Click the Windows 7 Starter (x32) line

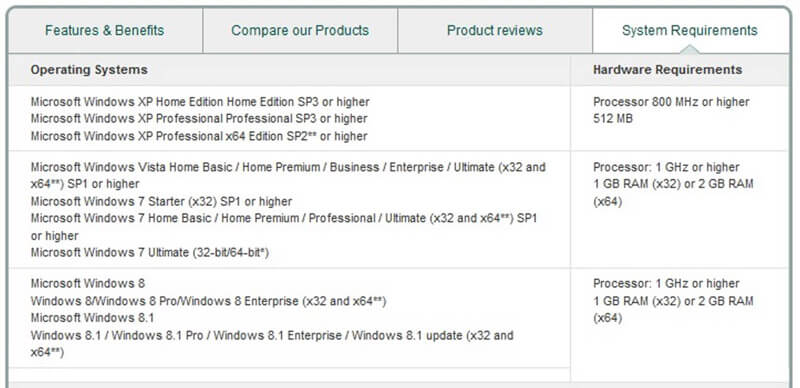coord(161,202)
